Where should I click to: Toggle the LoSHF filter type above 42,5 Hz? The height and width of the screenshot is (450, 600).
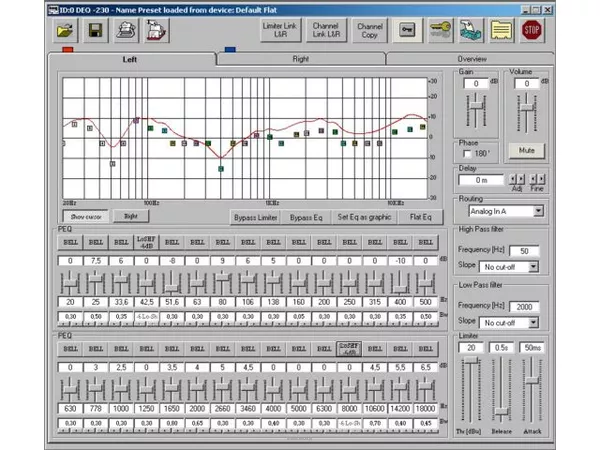tap(147, 242)
